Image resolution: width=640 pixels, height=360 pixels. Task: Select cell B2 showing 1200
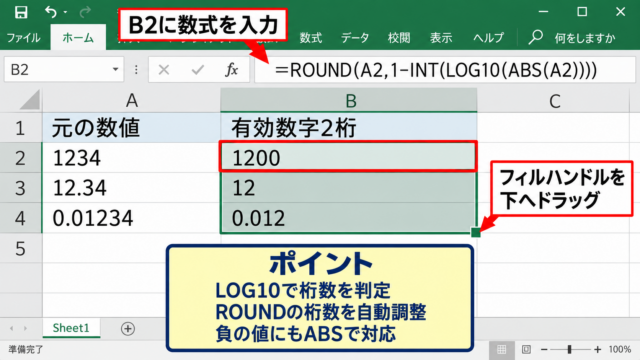click(349, 157)
